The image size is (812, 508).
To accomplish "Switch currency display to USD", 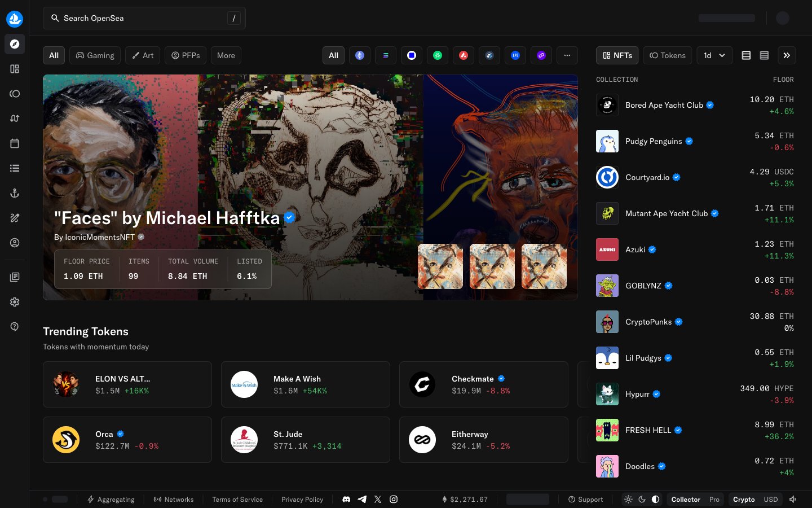I will (771, 500).
